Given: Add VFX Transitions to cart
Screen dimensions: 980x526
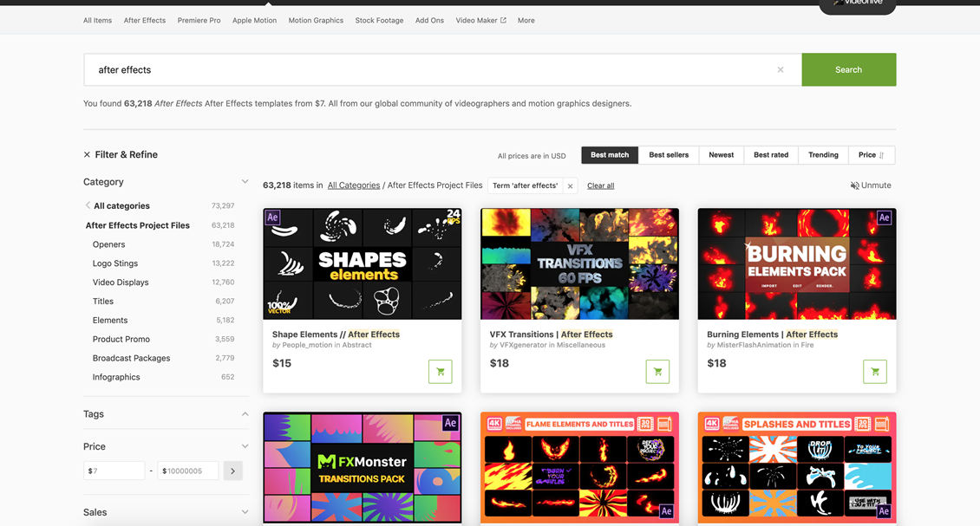Looking at the screenshot, I should [657, 372].
